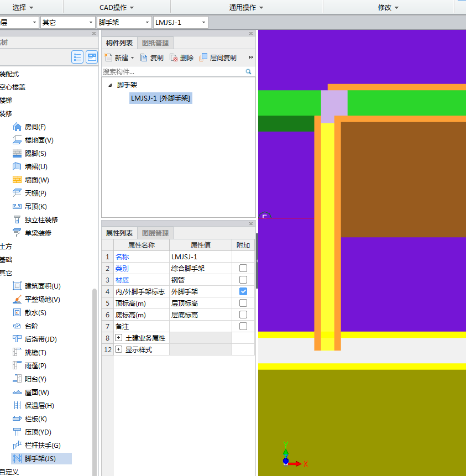The height and width of the screenshot is (476, 466).
Task: Select LMJSJ-1 [外脚手架] in component list
Action: point(161,98)
